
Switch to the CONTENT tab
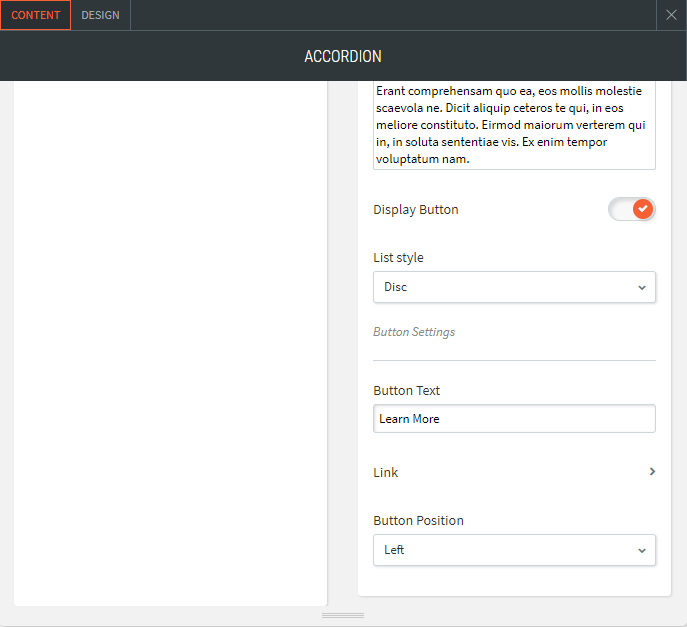point(36,15)
